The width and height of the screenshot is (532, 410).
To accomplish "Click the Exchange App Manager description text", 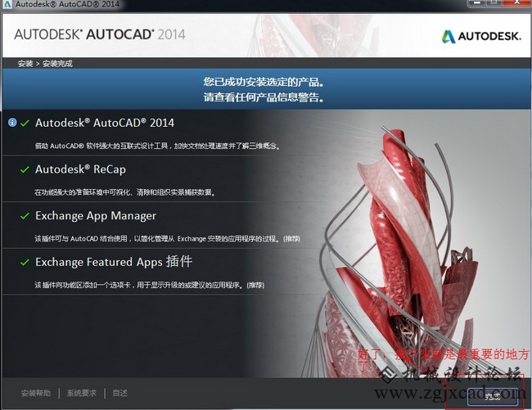I will tap(167, 239).
